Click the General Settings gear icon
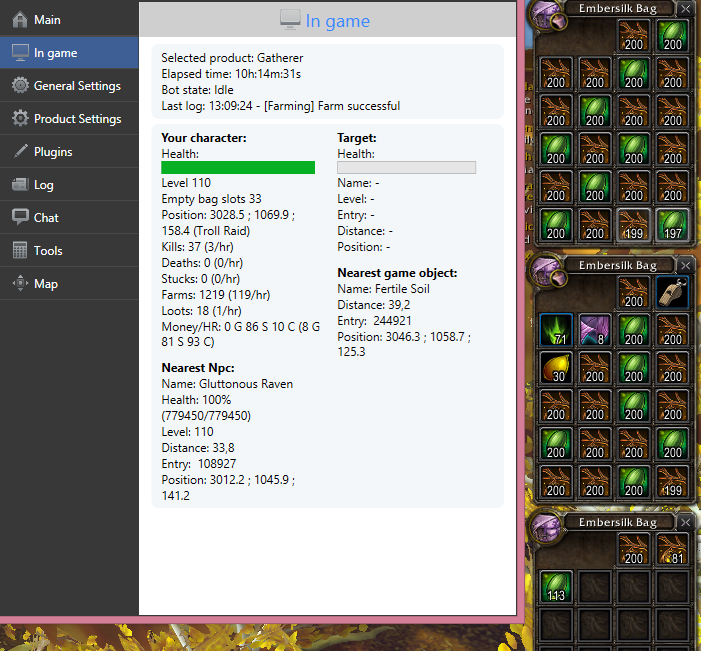Image resolution: width=701 pixels, height=651 pixels. click(x=20, y=86)
